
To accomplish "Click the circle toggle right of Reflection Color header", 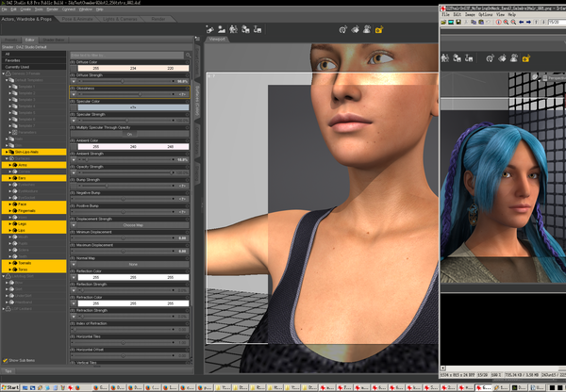I will [x=187, y=271].
